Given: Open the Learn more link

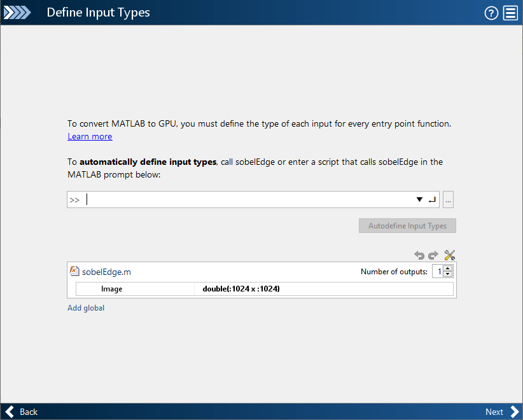Looking at the screenshot, I should (x=90, y=137).
